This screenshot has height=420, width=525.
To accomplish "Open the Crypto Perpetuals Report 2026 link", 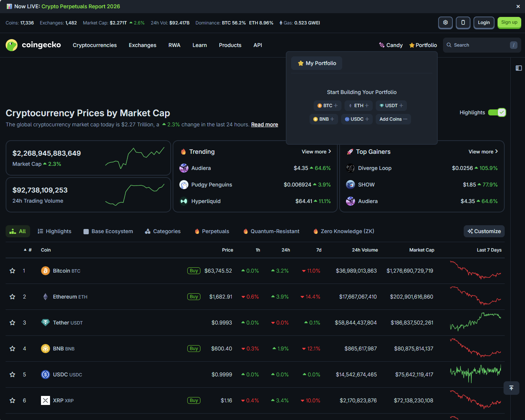I will [x=81, y=6].
